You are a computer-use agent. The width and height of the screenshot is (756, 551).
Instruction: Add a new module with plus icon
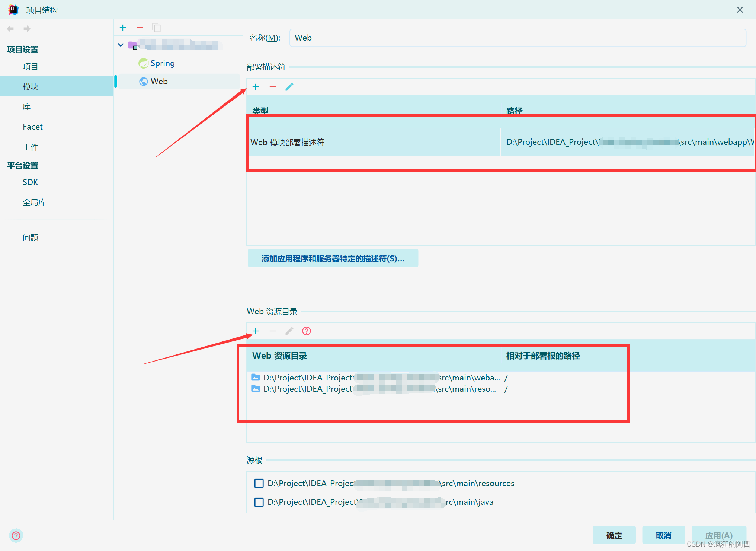pyautogui.click(x=123, y=28)
